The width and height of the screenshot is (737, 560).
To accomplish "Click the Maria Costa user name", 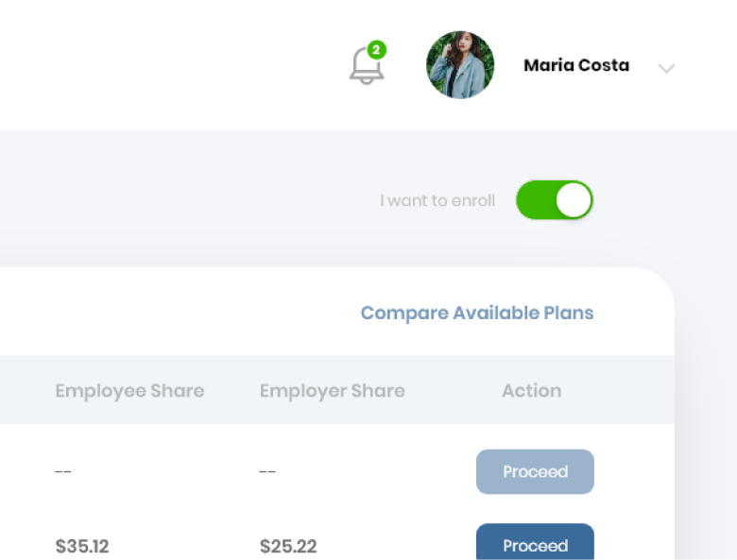I will pos(575,66).
